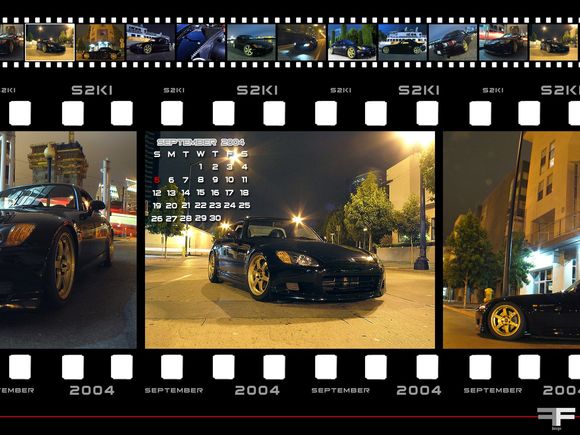Select date 27 on the September calendar
The image size is (580, 435).
[171, 219]
